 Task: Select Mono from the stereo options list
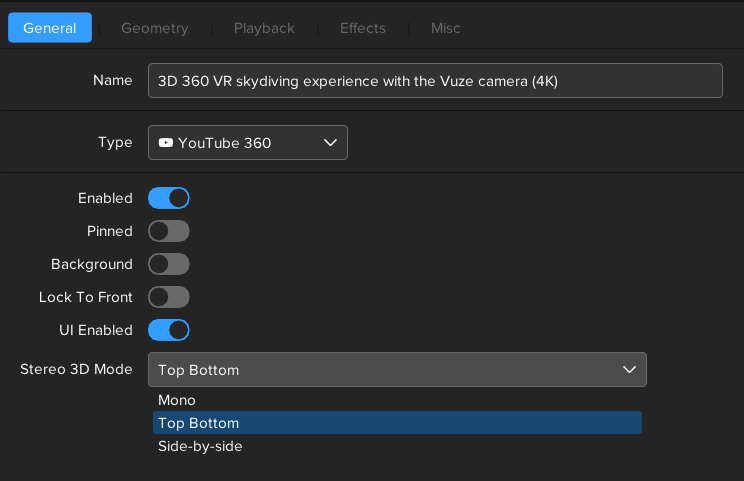(177, 400)
